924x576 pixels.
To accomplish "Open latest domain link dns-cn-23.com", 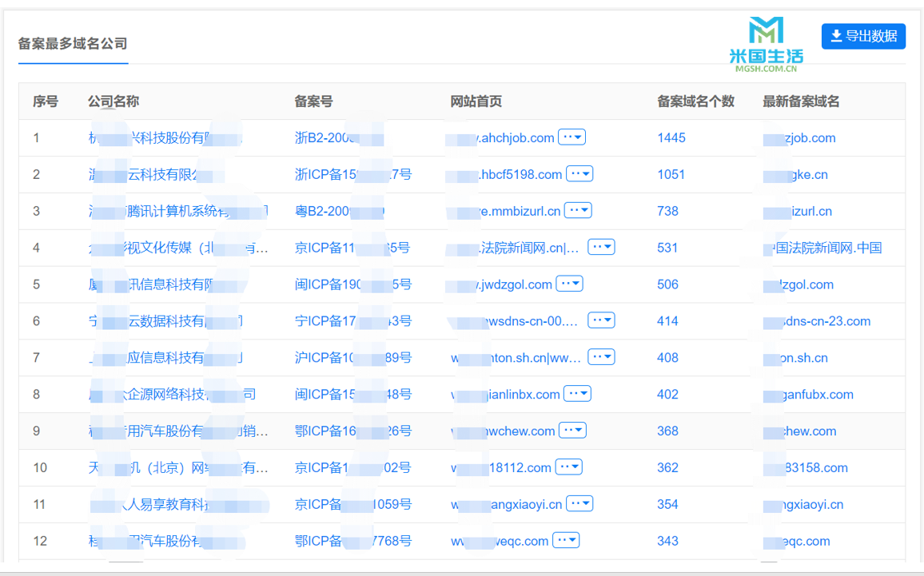I will pyautogui.click(x=817, y=321).
